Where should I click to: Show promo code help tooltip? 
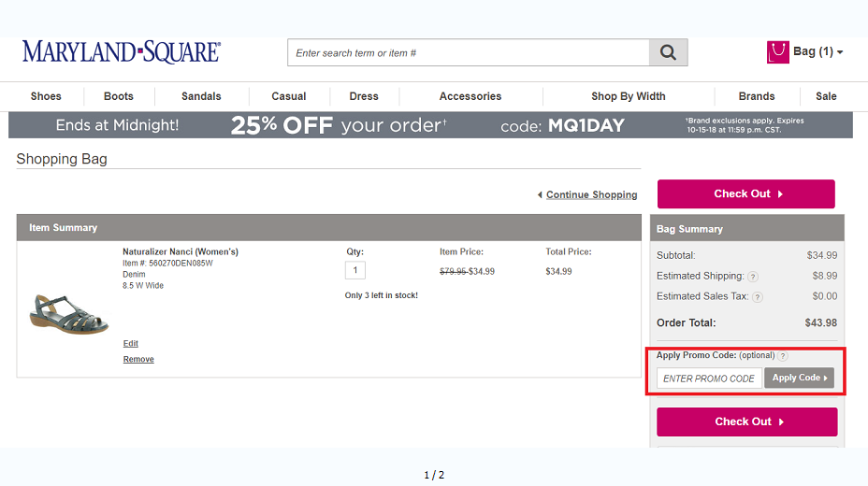(x=782, y=356)
